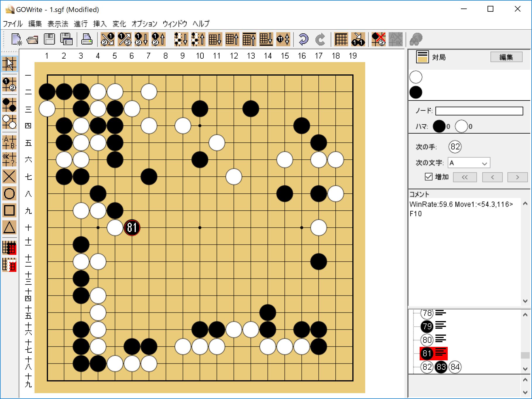Click the undo arrow icon
This screenshot has width=532, height=399.
pos(303,39)
